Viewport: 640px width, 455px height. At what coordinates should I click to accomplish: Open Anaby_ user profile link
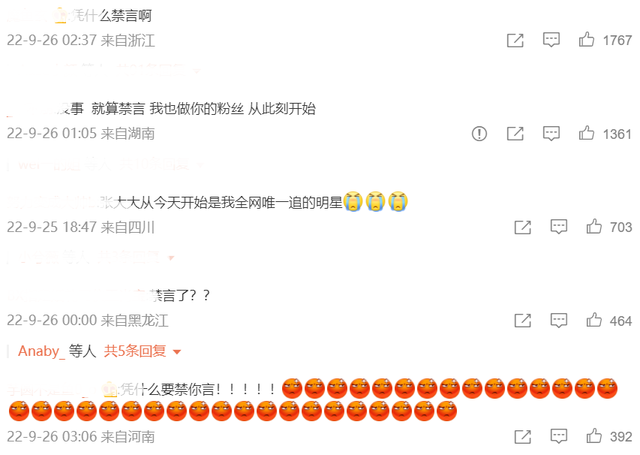41,351
